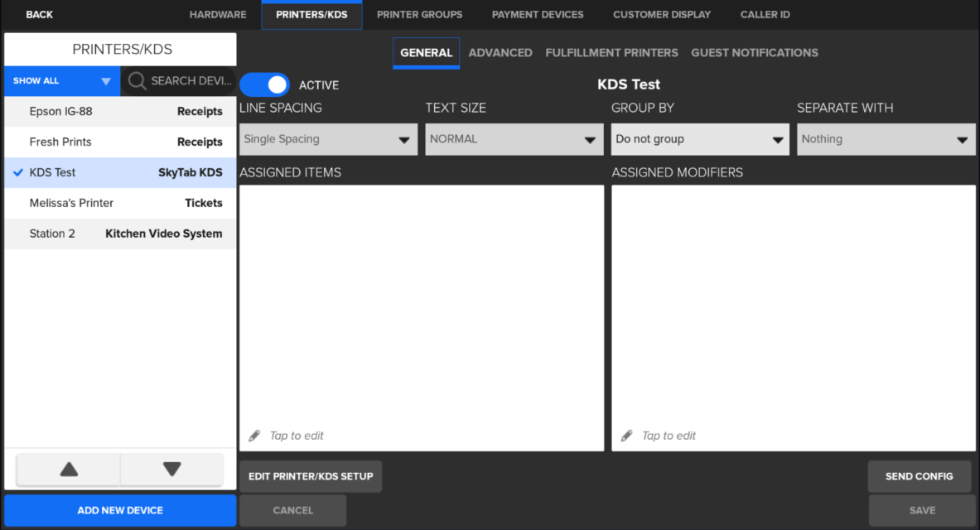Click the Search Devices input field

[191, 81]
